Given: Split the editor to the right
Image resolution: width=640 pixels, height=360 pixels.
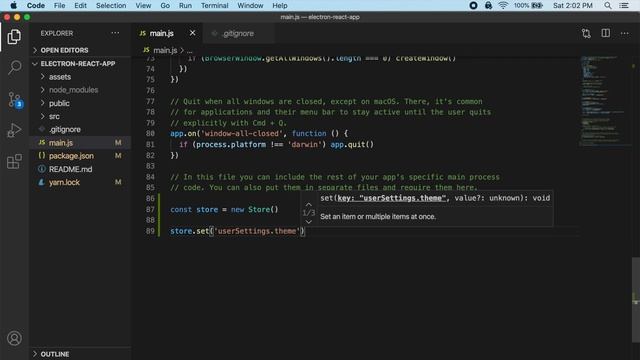Looking at the screenshot, I should 606,33.
